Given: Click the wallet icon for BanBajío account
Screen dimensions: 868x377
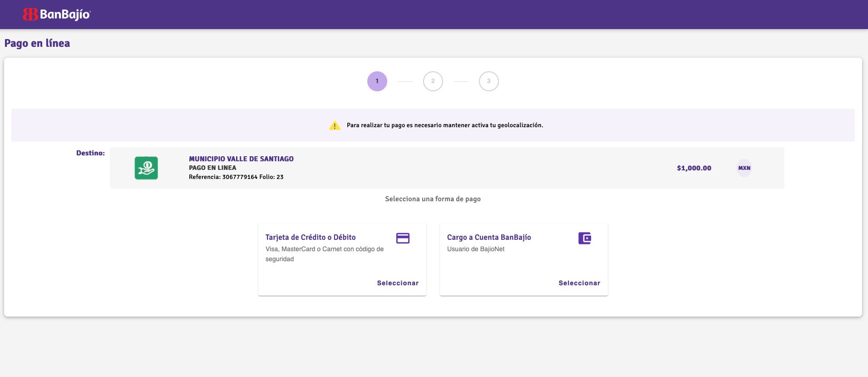Looking at the screenshot, I should pyautogui.click(x=585, y=238).
